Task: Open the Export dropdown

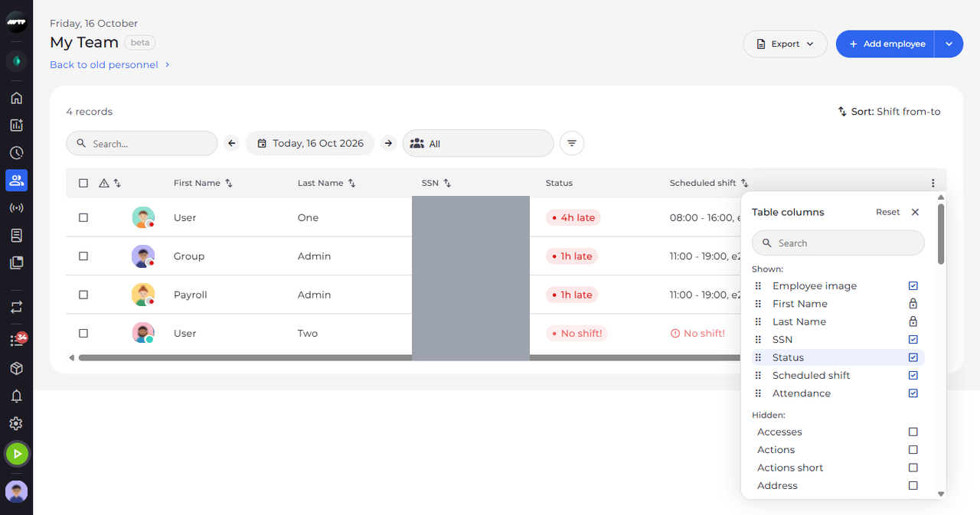Action: (x=785, y=44)
